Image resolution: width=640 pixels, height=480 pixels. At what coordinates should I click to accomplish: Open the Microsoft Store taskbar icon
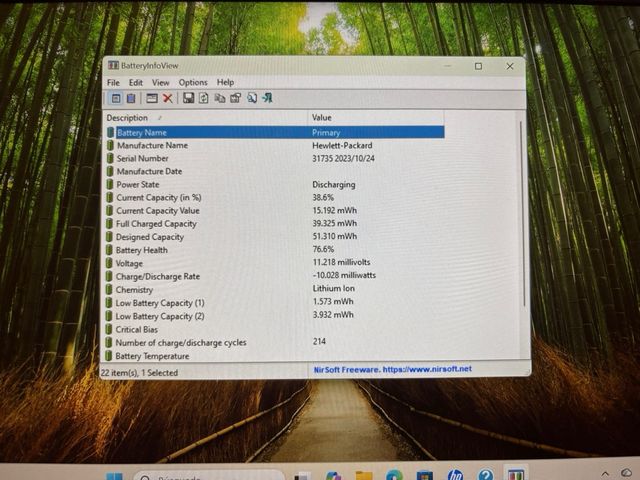pyautogui.click(x=424, y=476)
